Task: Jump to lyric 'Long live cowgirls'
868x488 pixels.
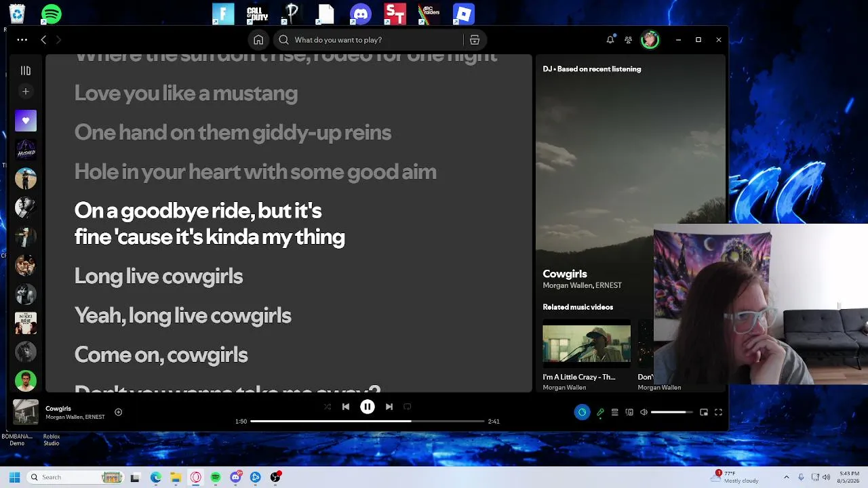Action: [x=158, y=276]
